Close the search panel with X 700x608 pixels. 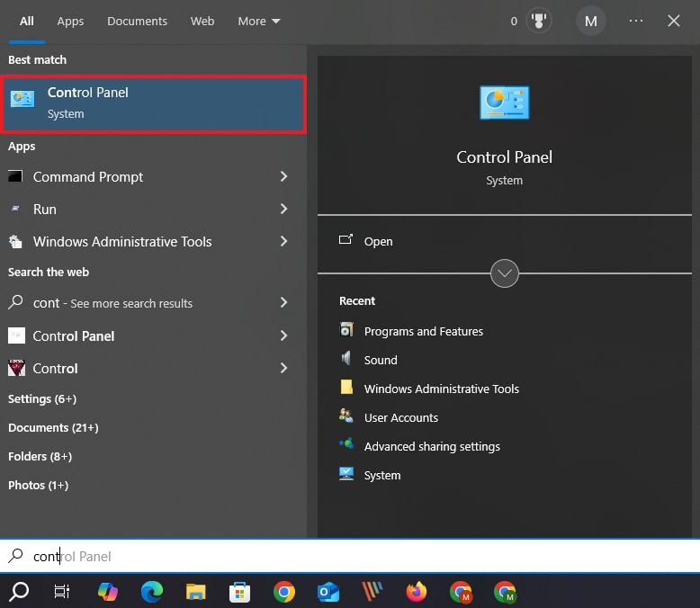[674, 21]
